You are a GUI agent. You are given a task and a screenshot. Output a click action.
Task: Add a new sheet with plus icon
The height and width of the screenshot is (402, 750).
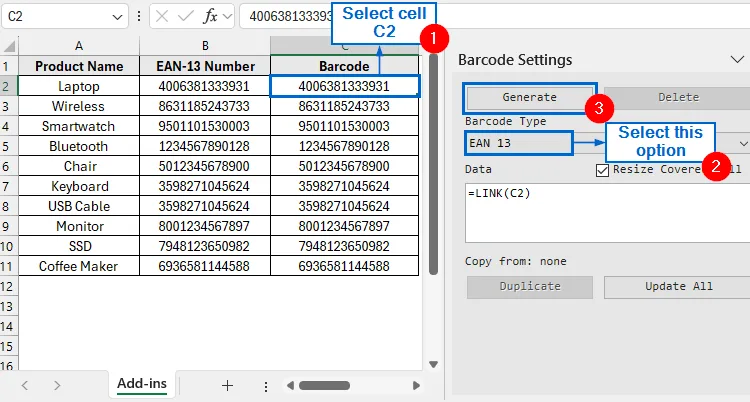click(228, 385)
